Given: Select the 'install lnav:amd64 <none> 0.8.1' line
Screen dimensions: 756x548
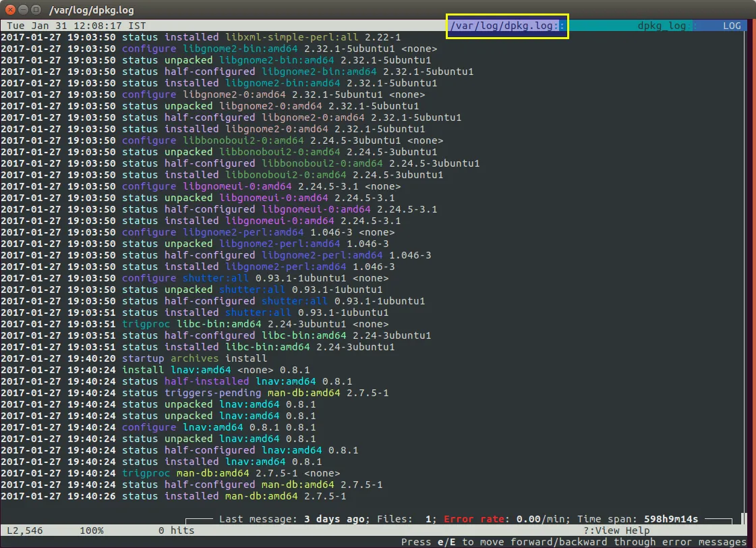Looking at the screenshot, I should [216, 370].
